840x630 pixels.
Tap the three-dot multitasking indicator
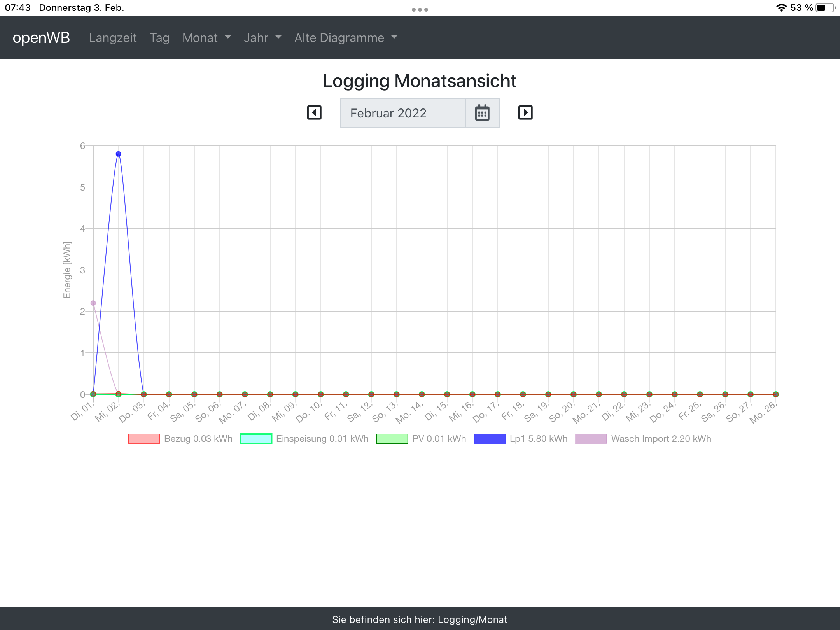click(x=420, y=10)
